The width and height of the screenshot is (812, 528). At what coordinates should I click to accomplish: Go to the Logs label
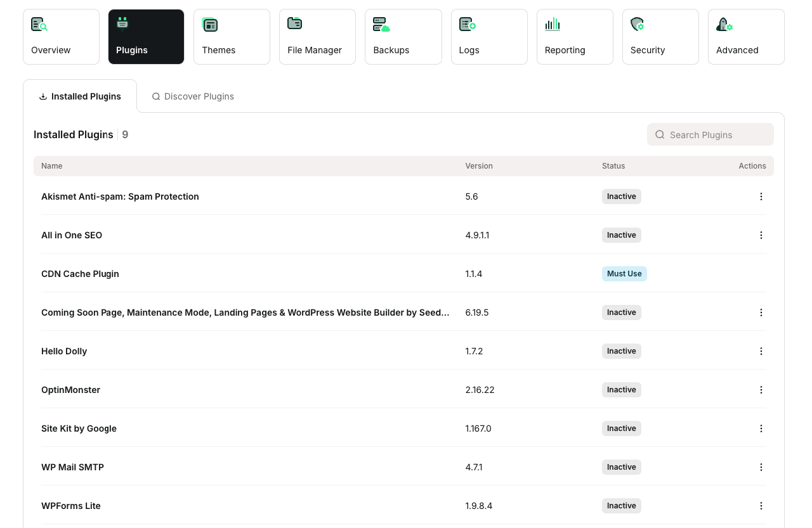(469, 50)
